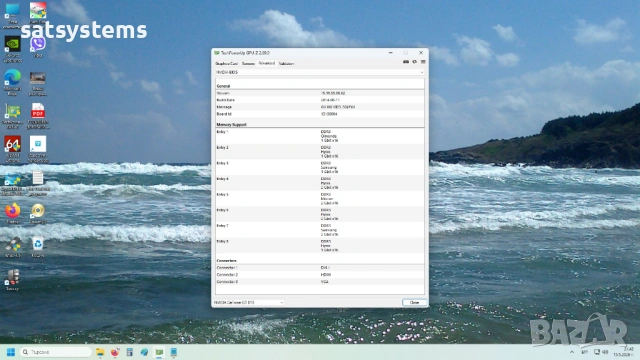640x360 pixels.
Task: Click the General section header
Action: (223, 86)
